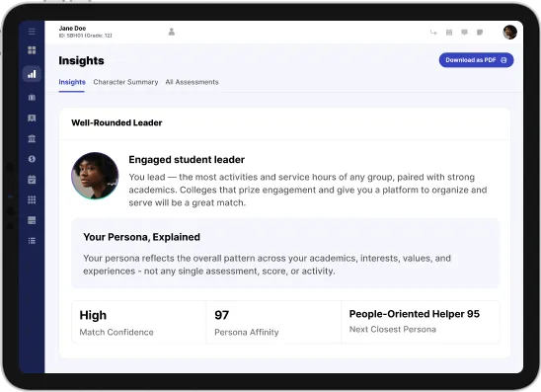Open the chat bubble icon in header

[x=464, y=33]
